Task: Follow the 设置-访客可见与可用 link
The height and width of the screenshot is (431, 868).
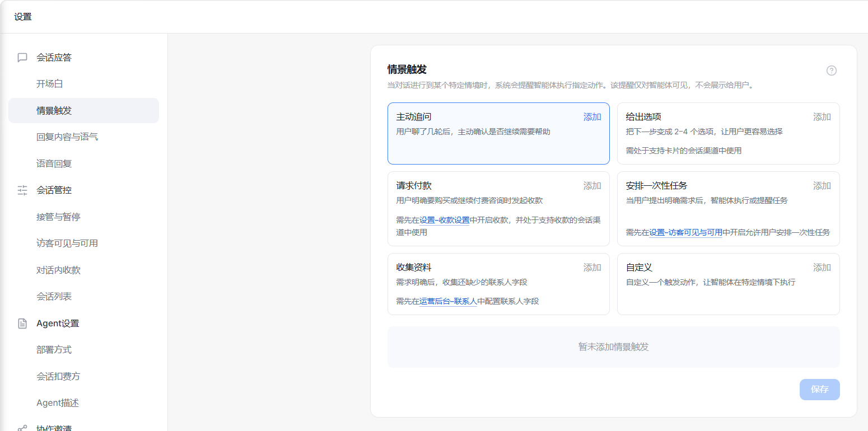Action: [685, 232]
